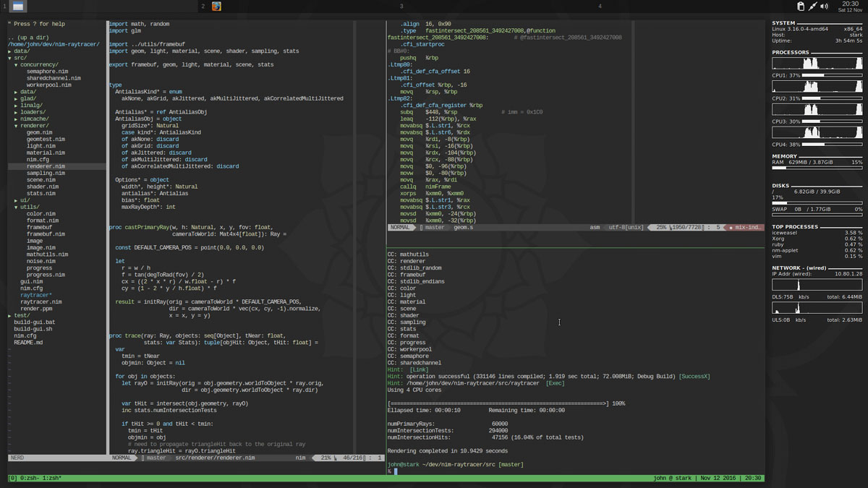Click the iceweasel process row
This screenshot has height=488, width=868.
(817, 233)
